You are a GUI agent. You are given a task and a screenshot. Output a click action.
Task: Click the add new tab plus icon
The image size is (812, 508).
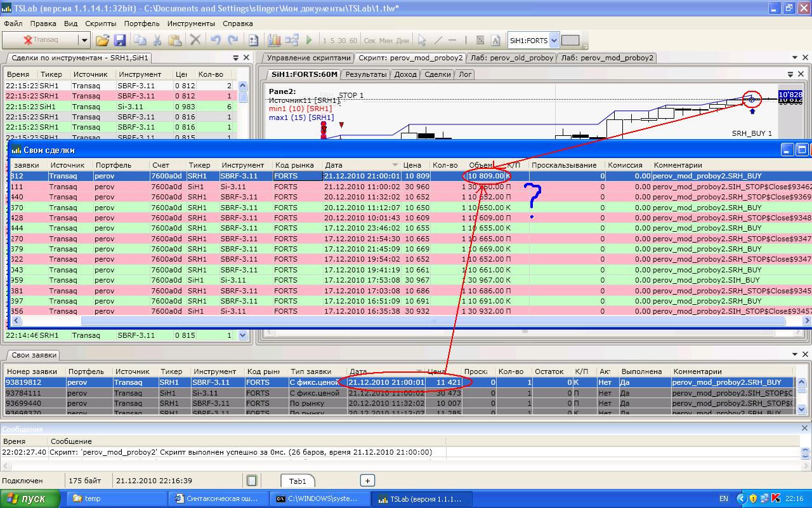click(367, 481)
